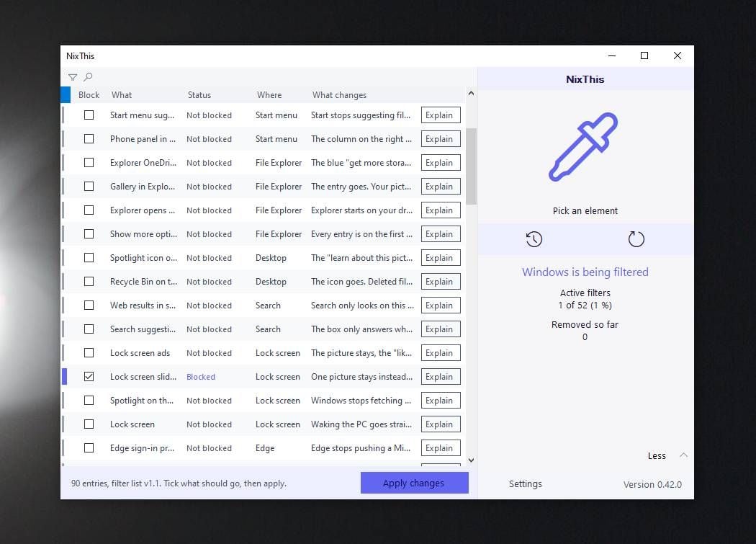
Task: Click Explain for Spotlight on lock screen
Action: 441,401
